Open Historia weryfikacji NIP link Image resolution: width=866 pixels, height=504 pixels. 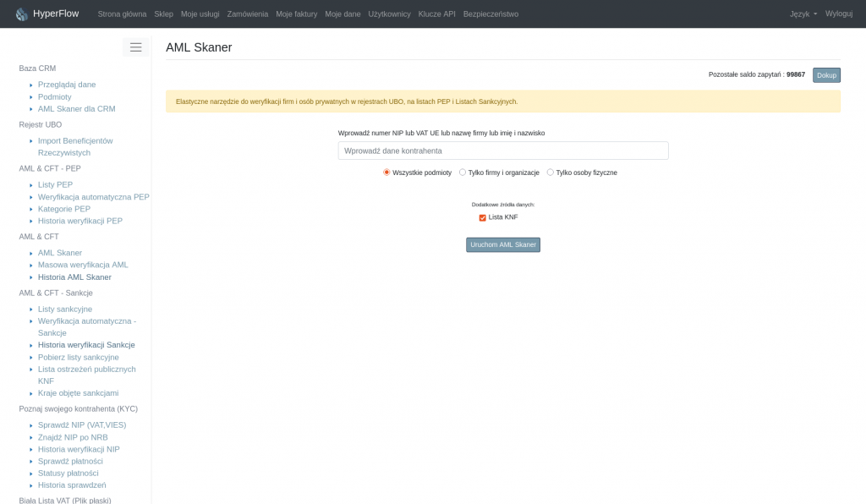click(79, 449)
